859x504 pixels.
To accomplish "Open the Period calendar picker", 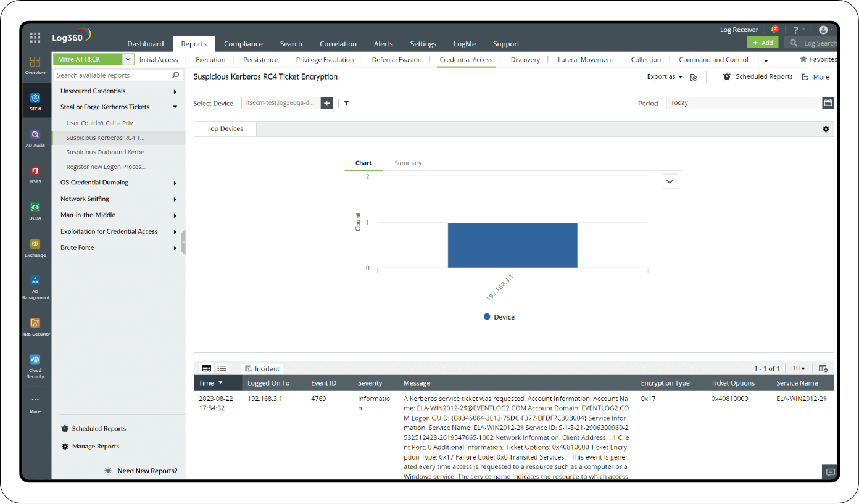I will tap(828, 103).
